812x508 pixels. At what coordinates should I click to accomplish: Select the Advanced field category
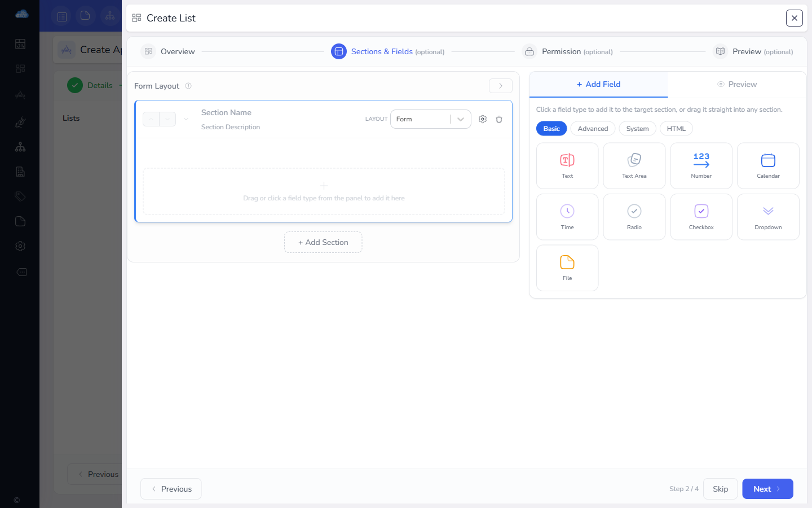(593, 129)
